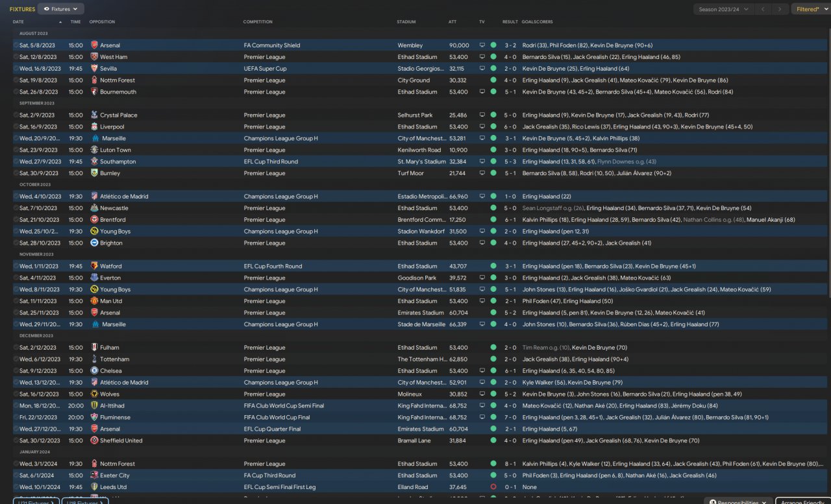Tick the check circle on the Man Utd 11/11/2023 row
Image resolution: width=831 pixels, height=504 pixels.
tap(16, 301)
